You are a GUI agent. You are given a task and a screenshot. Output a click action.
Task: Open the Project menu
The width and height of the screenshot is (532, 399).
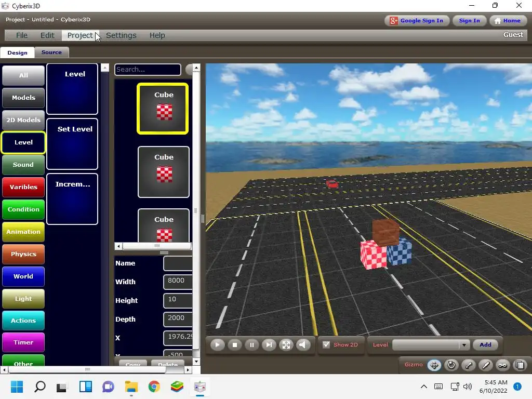click(80, 35)
